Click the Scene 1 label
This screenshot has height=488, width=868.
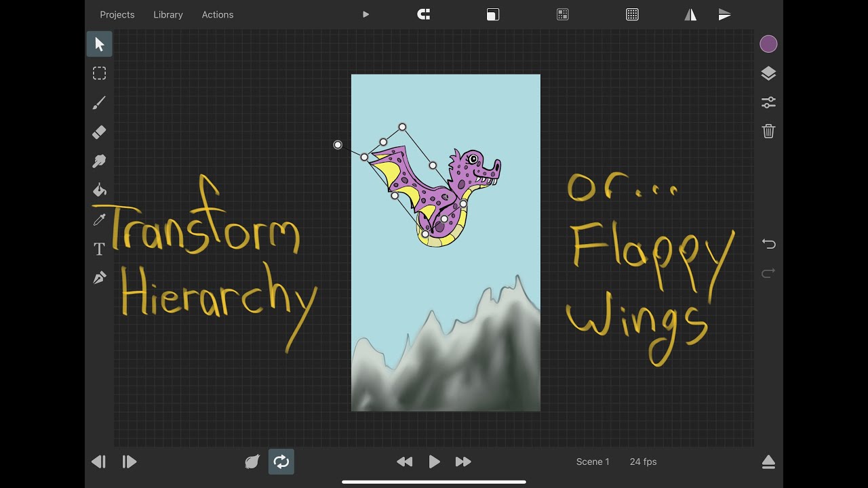point(593,462)
